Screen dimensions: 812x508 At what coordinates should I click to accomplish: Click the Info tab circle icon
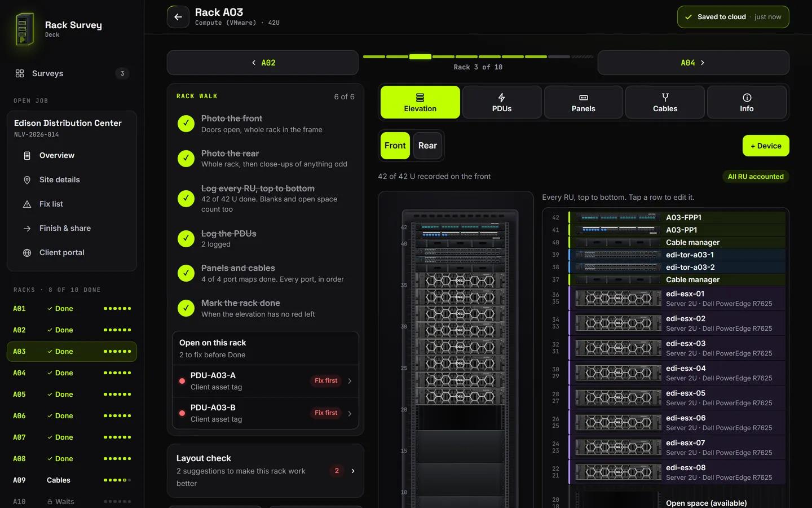(x=747, y=98)
